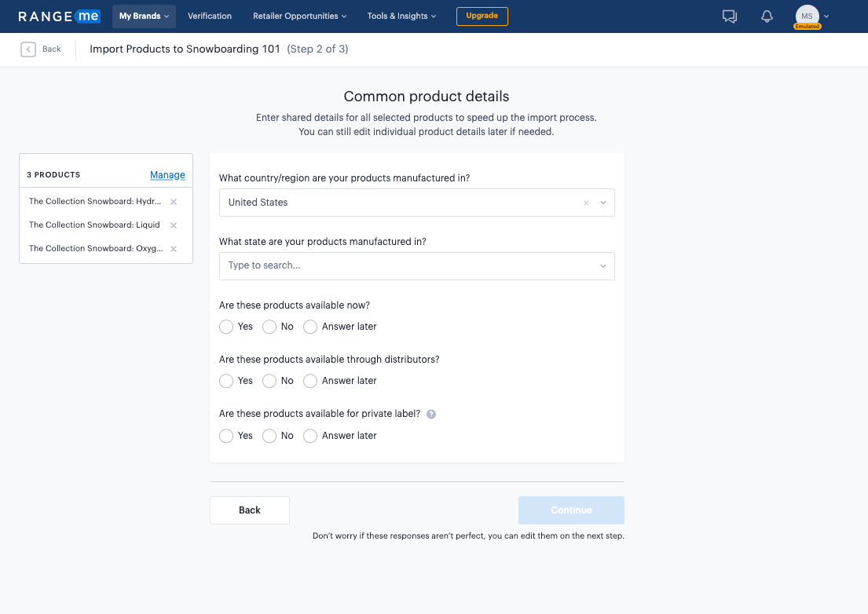This screenshot has width=868, height=614.
Task: Open the notifications bell
Action: pos(767,16)
